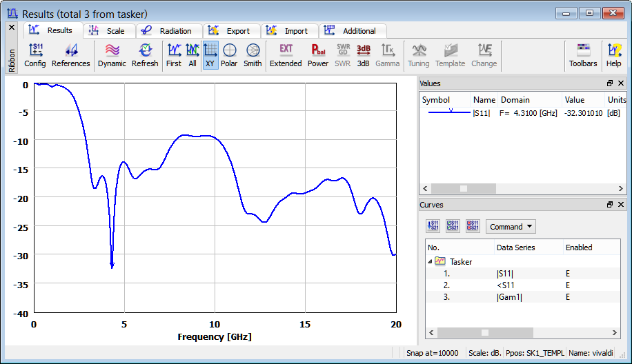Open the Command dropdown
Viewport: 632px width, 364px height.
511,227
